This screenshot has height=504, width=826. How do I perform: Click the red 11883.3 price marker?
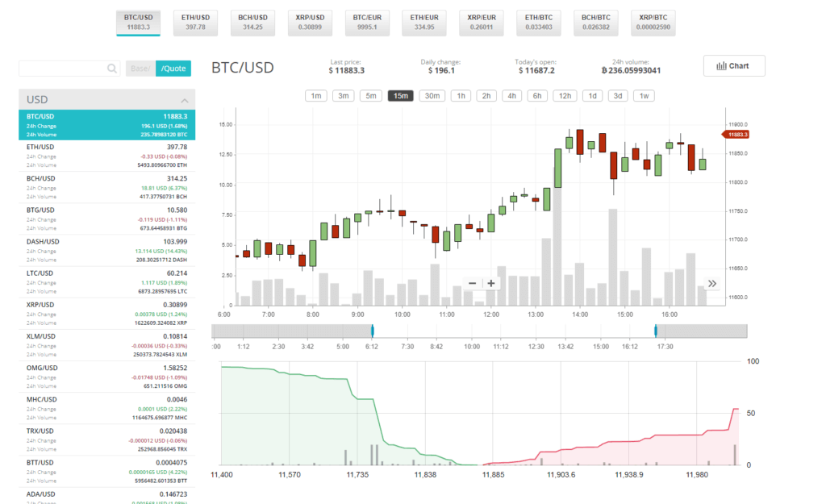[x=736, y=135]
